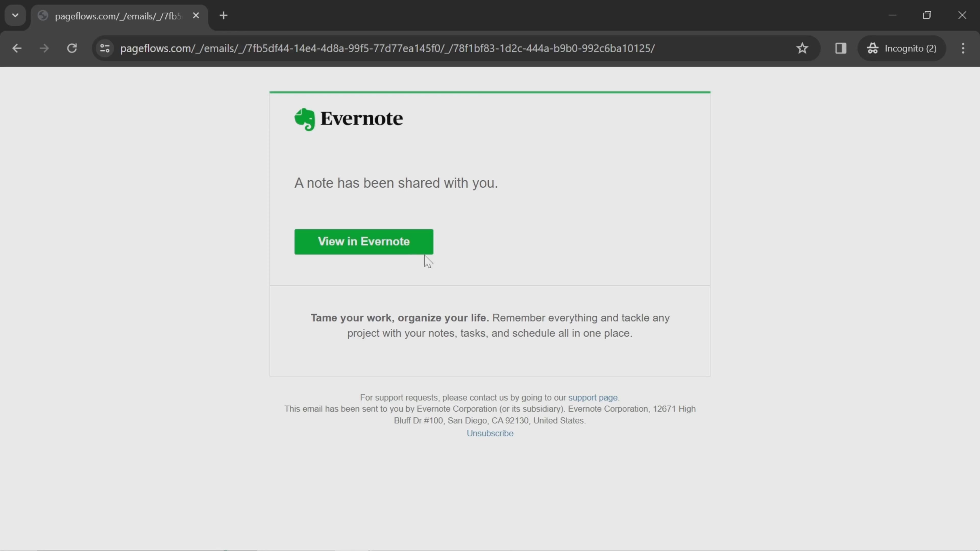Click the Unsubscribe link

(490, 433)
